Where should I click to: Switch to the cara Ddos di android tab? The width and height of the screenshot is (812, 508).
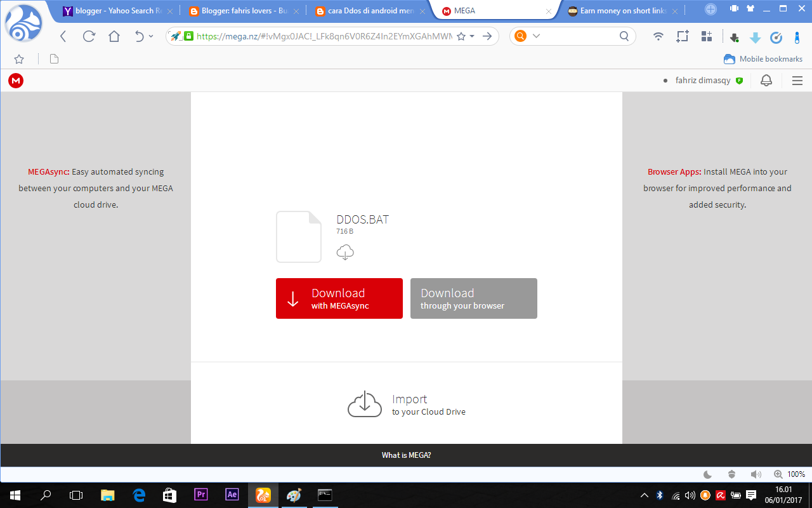coord(366,11)
